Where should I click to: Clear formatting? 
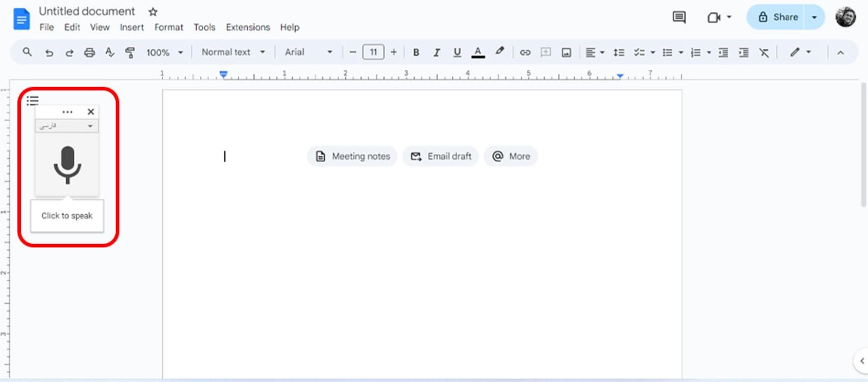tap(764, 52)
